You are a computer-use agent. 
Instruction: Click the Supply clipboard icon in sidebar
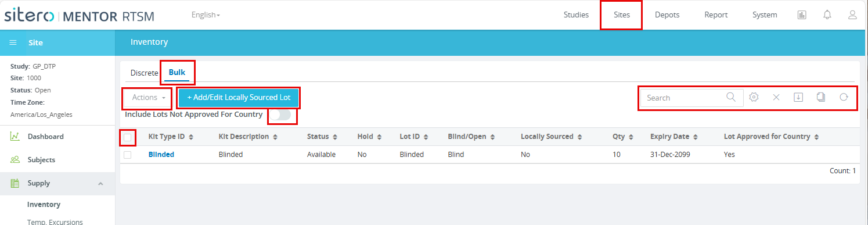coord(15,183)
